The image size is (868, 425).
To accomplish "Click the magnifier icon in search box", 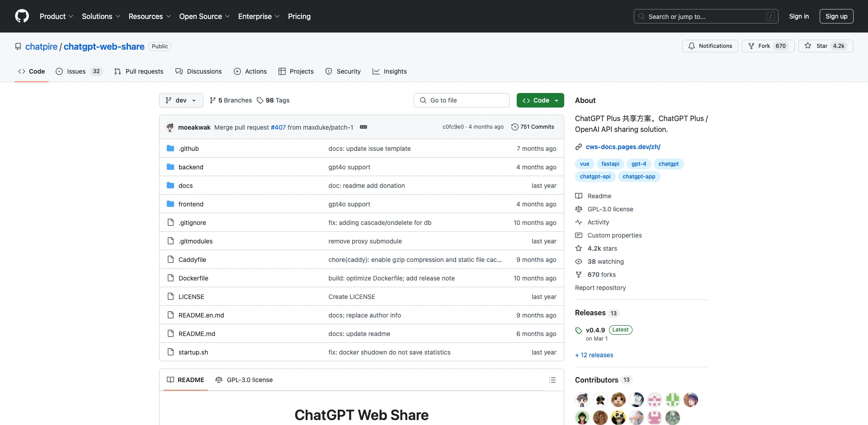I will click(642, 16).
